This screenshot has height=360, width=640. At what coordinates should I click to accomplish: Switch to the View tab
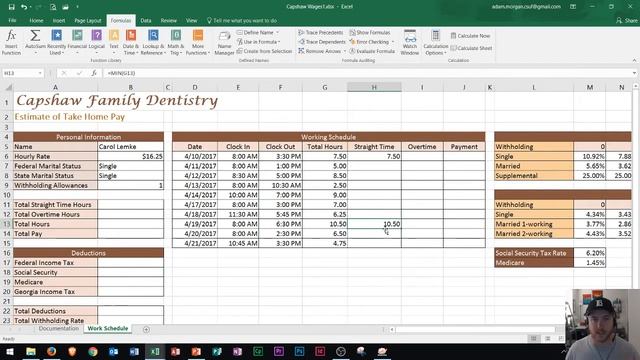pos(191,20)
